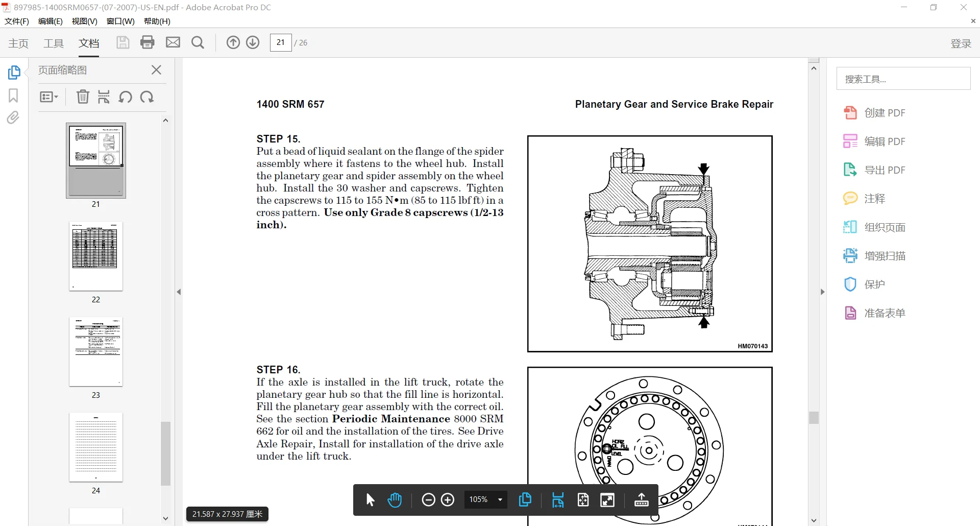The image size is (980, 526).
Task: Go to previous page arrow icon
Action: pos(233,42)
